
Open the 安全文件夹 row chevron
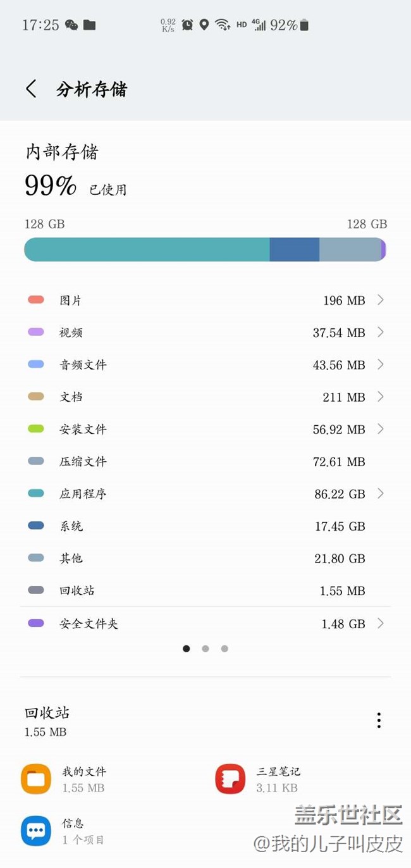point(380,623)
